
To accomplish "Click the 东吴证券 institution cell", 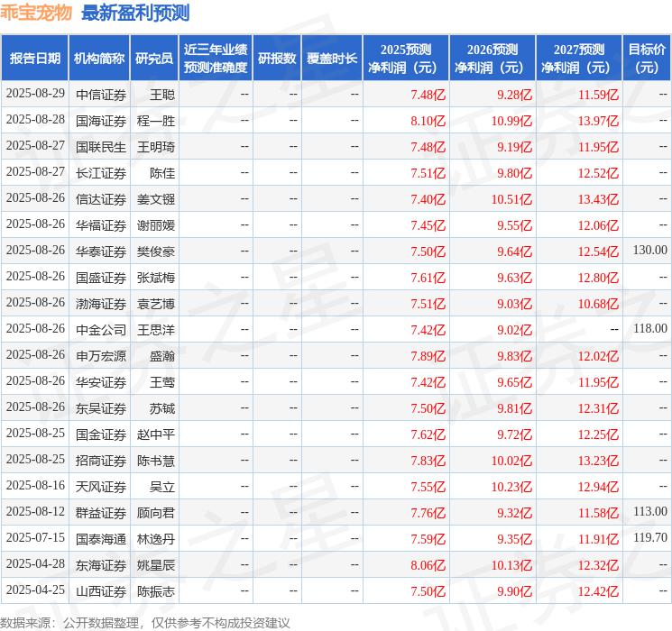I will point(101,408).
